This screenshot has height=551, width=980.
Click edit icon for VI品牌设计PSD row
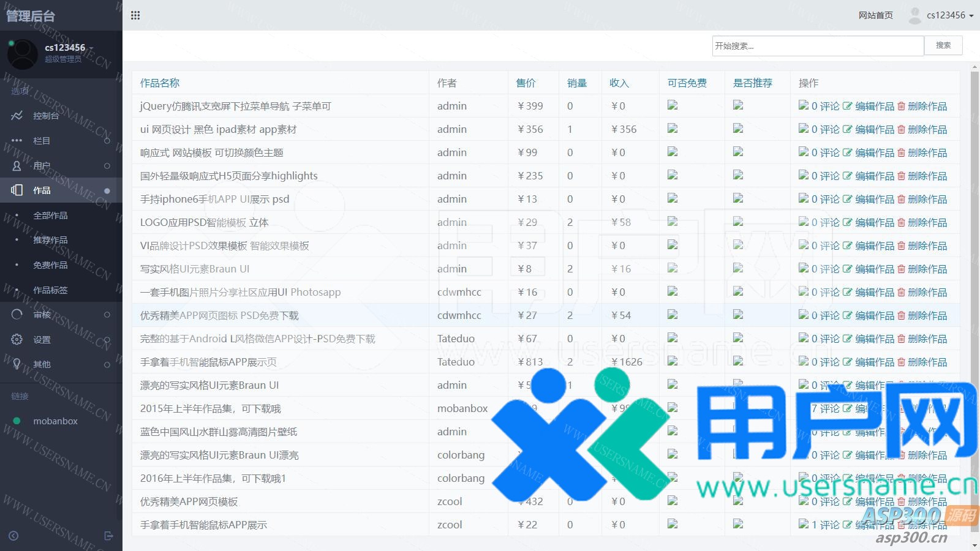[x=847, y=246]
